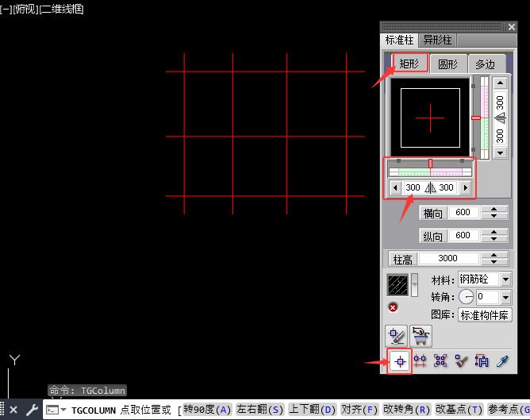
Task: Click the command history text 命令: TGColumn
Action: [x=87, y=391]
